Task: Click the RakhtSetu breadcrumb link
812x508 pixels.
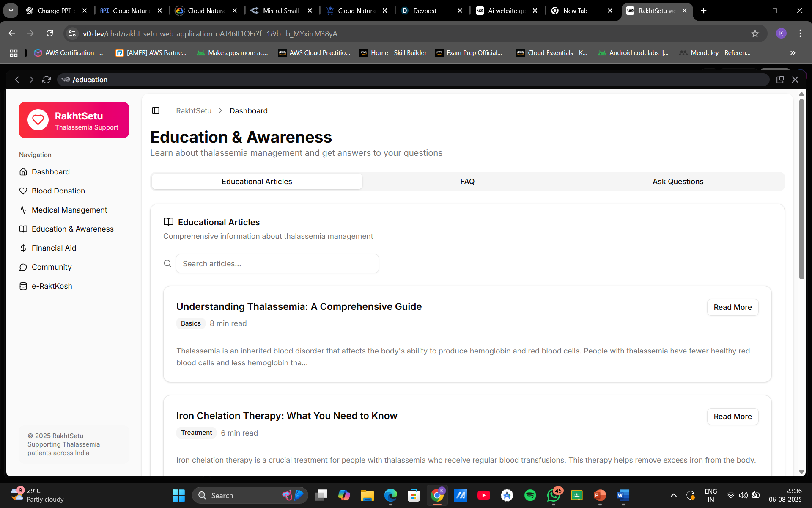Action: coord(194,111)
